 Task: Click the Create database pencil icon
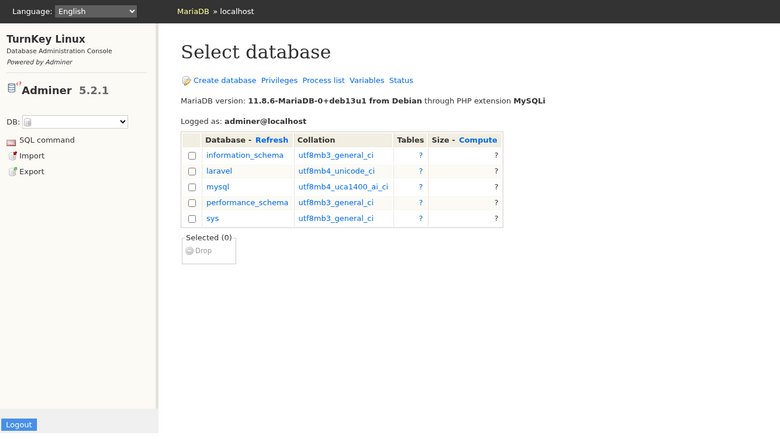point(186,81)
